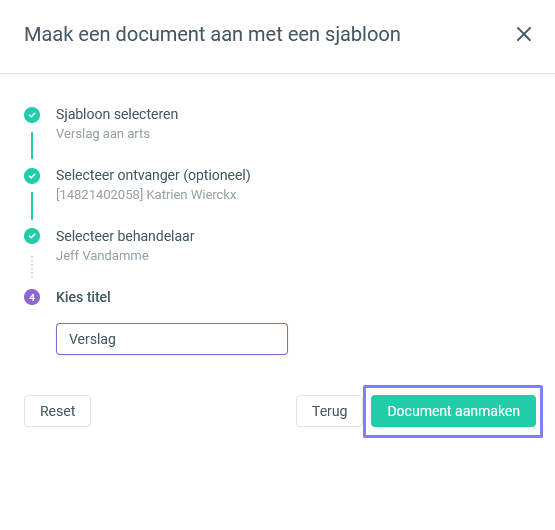Click the green checkmark beside Selecteer behandelaar

[x=32, y=236]
